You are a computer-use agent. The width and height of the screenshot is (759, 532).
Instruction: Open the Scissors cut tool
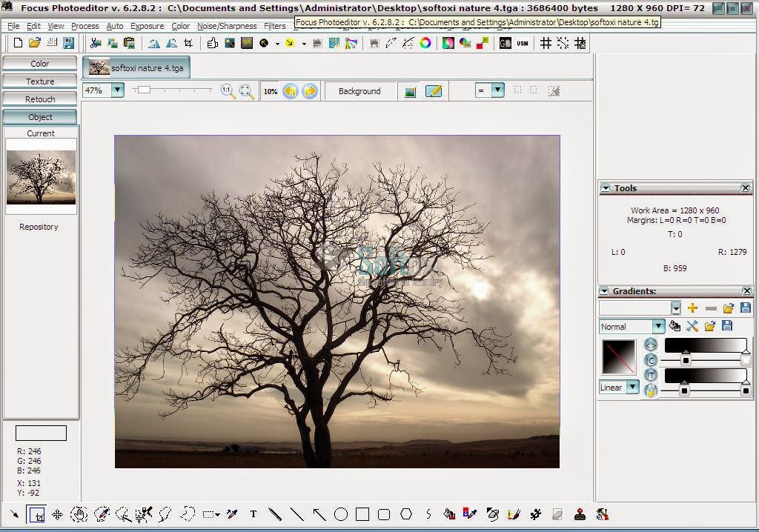click(94, 42)
